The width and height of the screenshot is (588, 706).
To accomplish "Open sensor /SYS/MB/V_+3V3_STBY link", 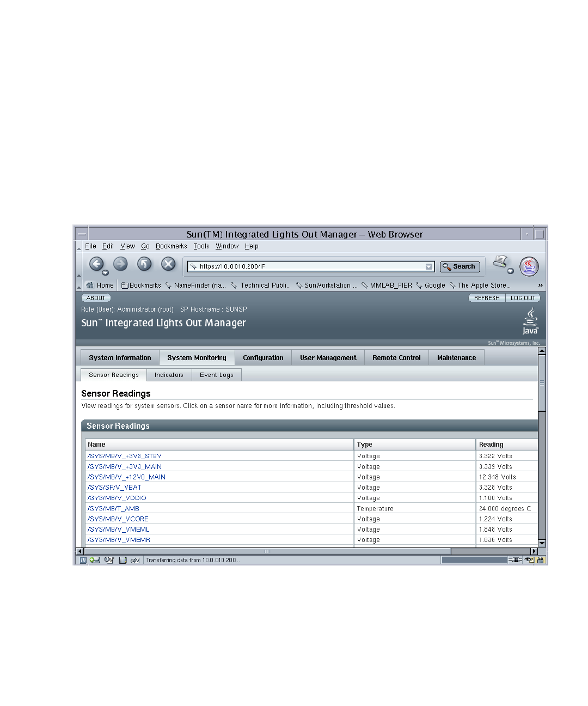I will coord(125,457).
